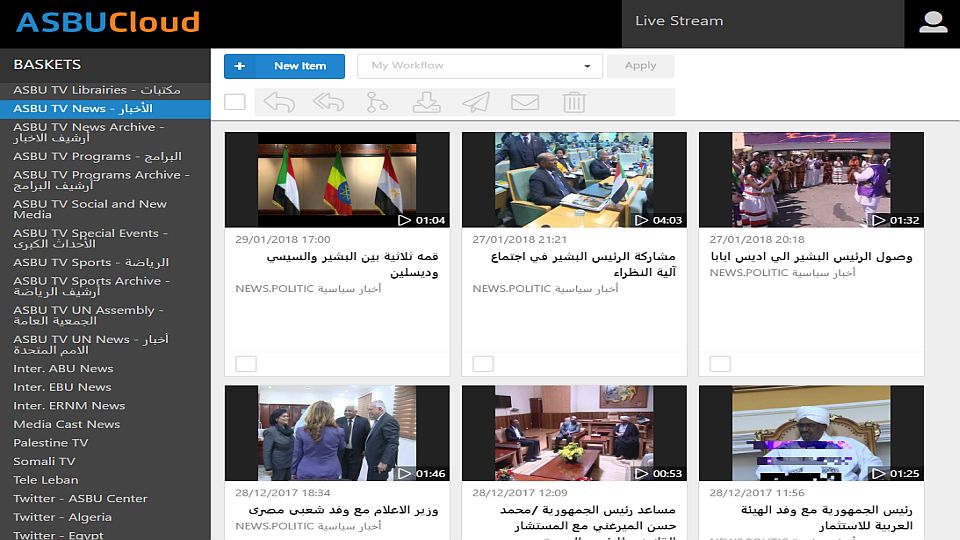Image resolution: width=960 pixels, height=540 pixels.
Task: Select ASBU TV News Archive basket
Action: pyautogui.click(x=105, y=132)
